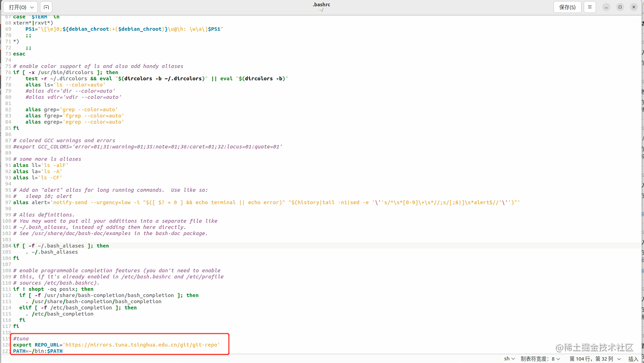Click the '# Alias definitions.' comment
The width and height of the screenshot is (644, 363).
point(44,215)
